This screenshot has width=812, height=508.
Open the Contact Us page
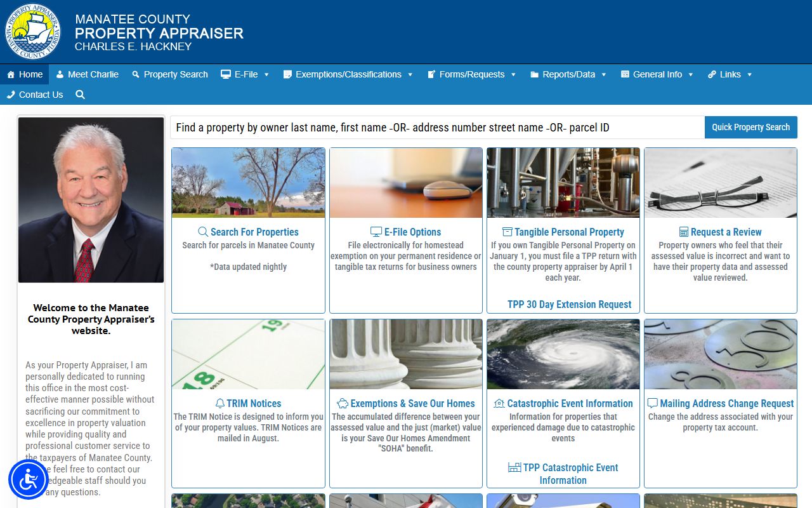(x=35, y=95)
